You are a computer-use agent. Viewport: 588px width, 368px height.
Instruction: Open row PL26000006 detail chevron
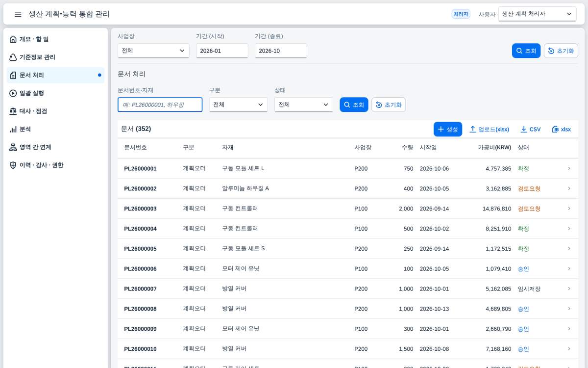tap(569, 268)
